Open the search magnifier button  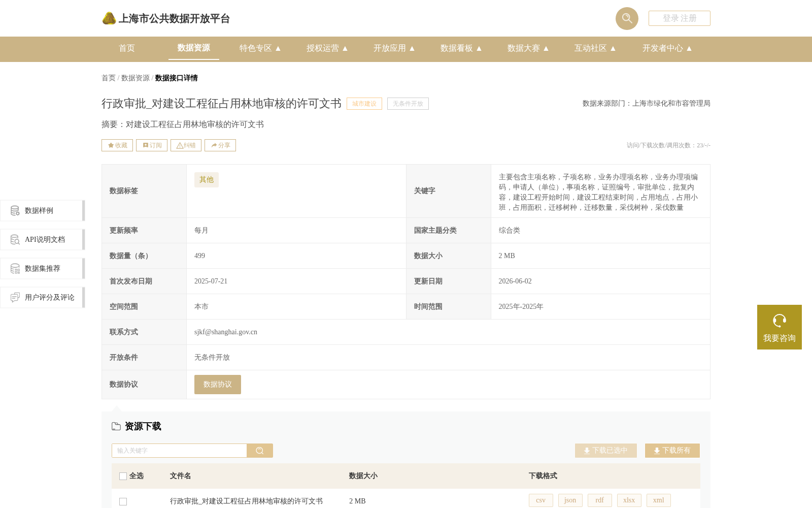coord(627,18)
